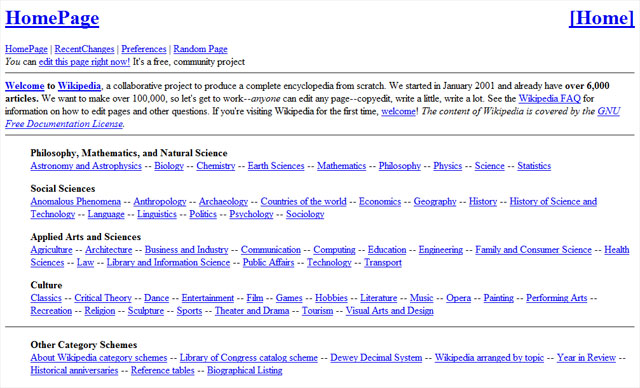Open Library and Information Science
The image size is (640, 388).
(x=169, y=262)
